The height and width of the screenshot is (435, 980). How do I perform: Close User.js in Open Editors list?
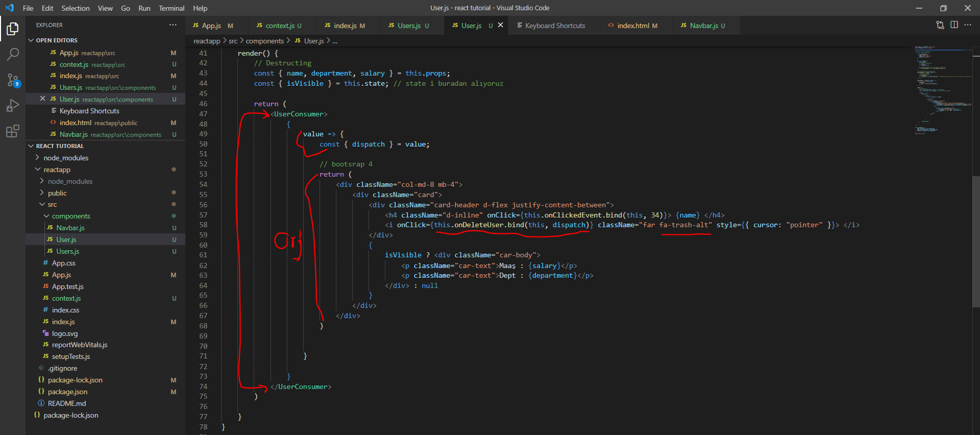pos(42,99)
